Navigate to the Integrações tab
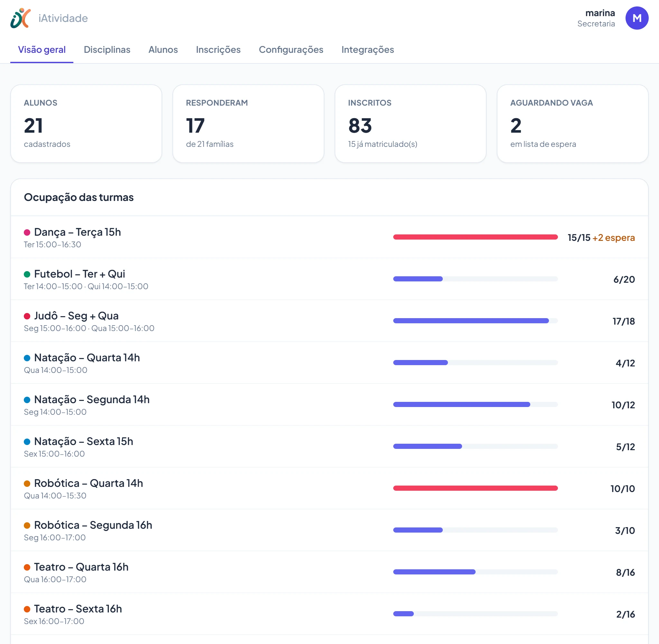659x644 pixels. 367,50
